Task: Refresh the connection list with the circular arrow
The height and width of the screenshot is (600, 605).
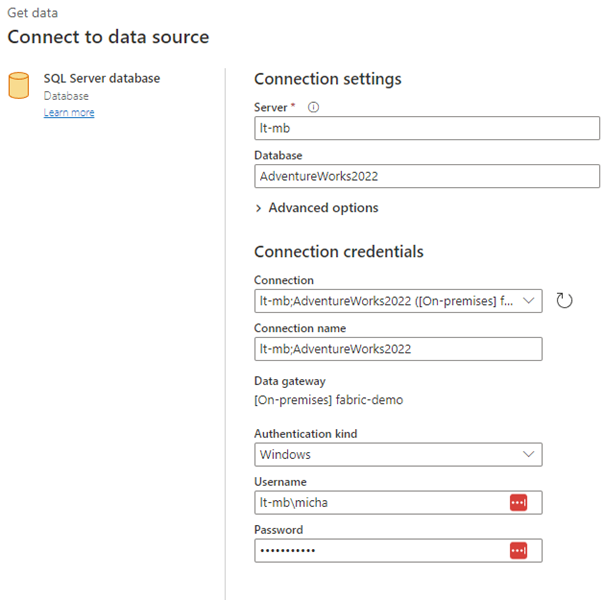Action: (564, 301)
